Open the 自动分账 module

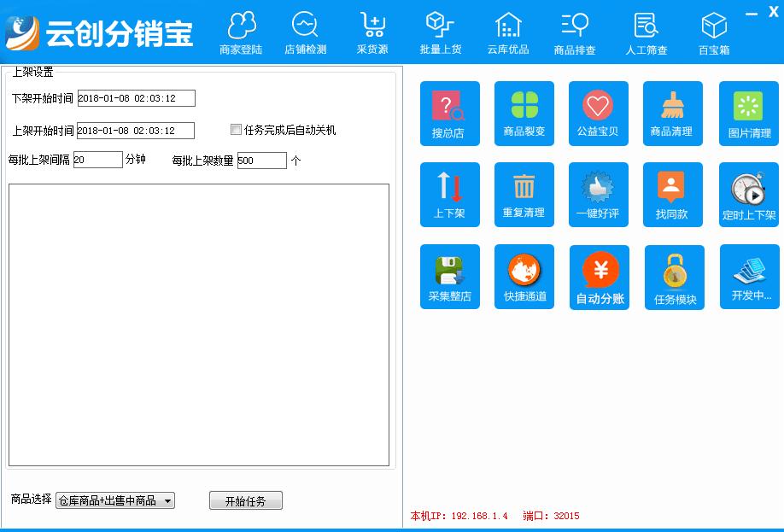point(598,276)
